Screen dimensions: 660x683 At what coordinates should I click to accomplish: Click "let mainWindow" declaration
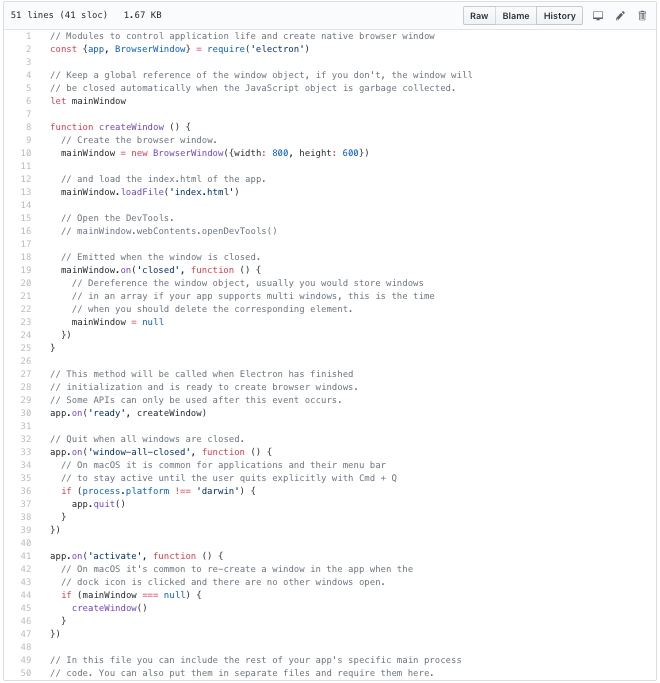88,101
